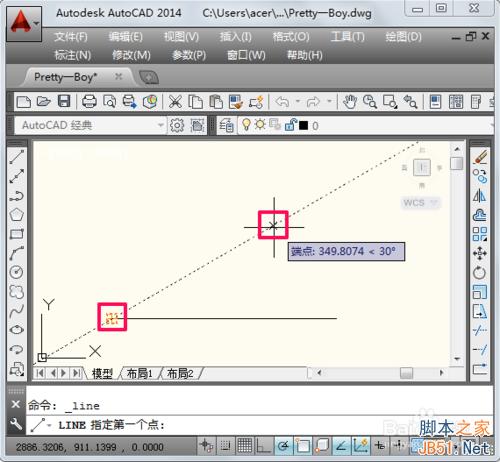The height and width of the screenshot is (462, 500).
Task: Open the DesignCenter icon
Action: pyautogui.click(x=456, y=102)
